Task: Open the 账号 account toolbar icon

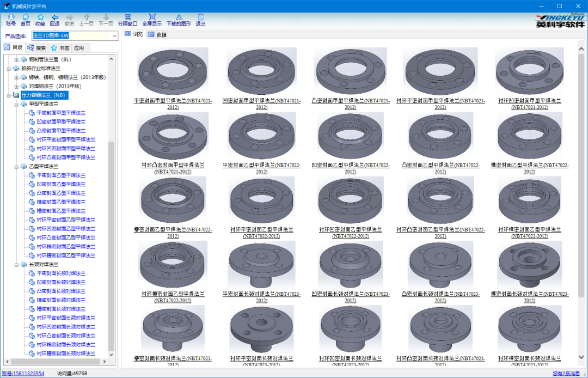Action: [x=10, y=20]
